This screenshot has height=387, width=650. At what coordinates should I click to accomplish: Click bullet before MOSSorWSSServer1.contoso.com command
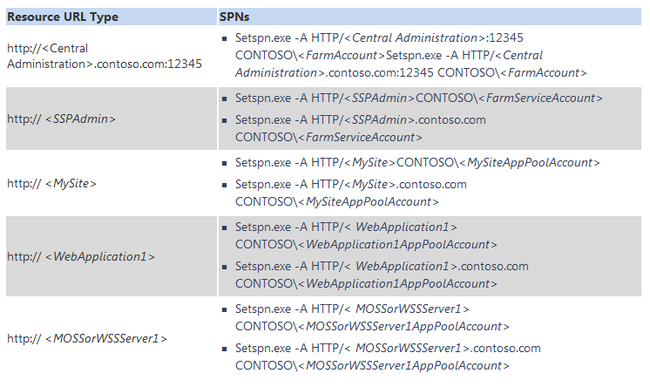coord(224,349)
